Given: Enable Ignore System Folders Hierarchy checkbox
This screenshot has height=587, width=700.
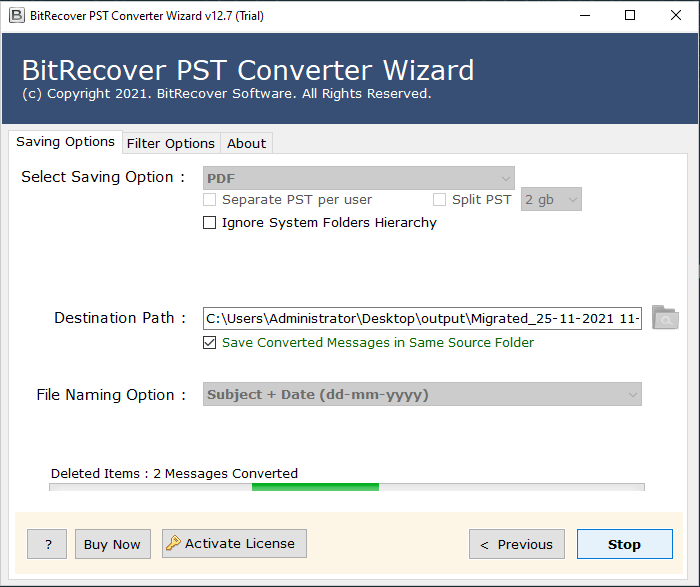Looking at the screenshot, I should [x=209, y=223].
